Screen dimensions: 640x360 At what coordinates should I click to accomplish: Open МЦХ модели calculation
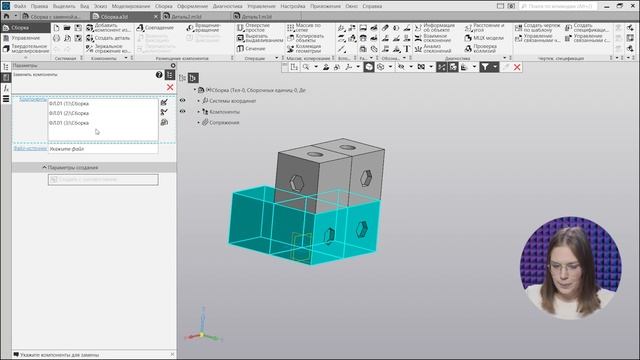484,38
